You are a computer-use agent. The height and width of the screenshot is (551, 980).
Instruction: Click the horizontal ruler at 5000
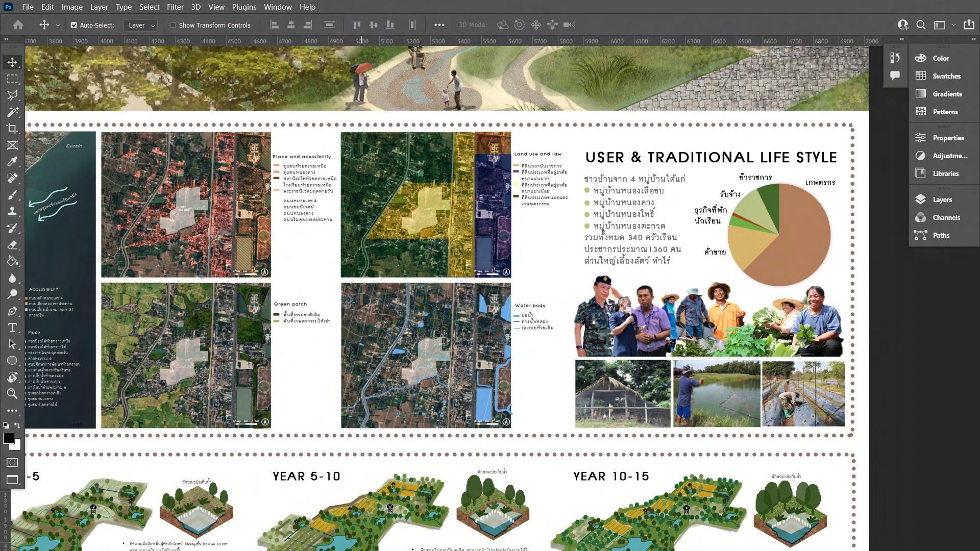click(x=361, y=41)
